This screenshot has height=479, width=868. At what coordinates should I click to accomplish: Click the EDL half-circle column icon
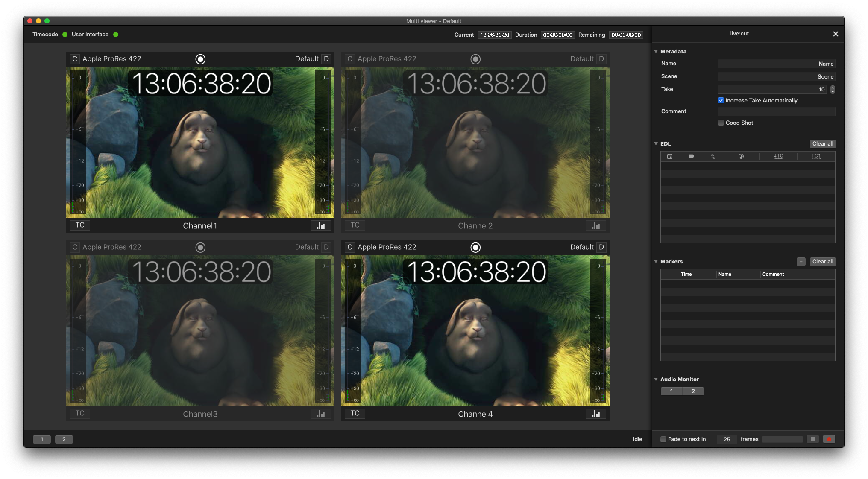click(x=741, y=156)
